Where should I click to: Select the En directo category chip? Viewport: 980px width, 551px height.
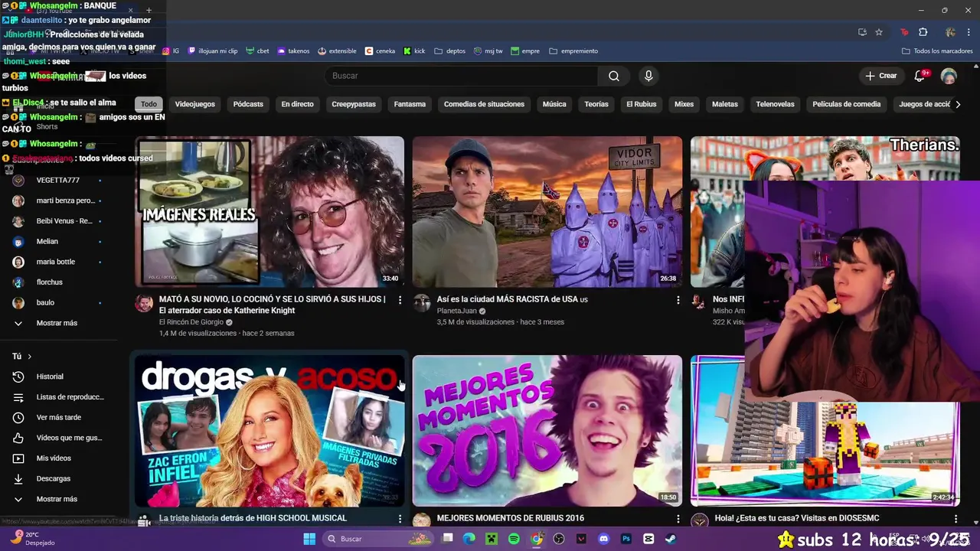tap(297, 104)
